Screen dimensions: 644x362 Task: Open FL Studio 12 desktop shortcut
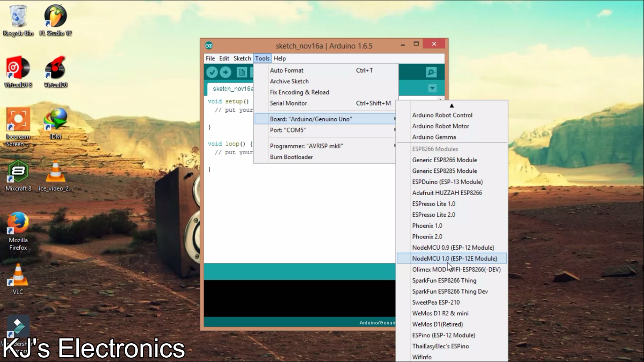click(56, 21)
